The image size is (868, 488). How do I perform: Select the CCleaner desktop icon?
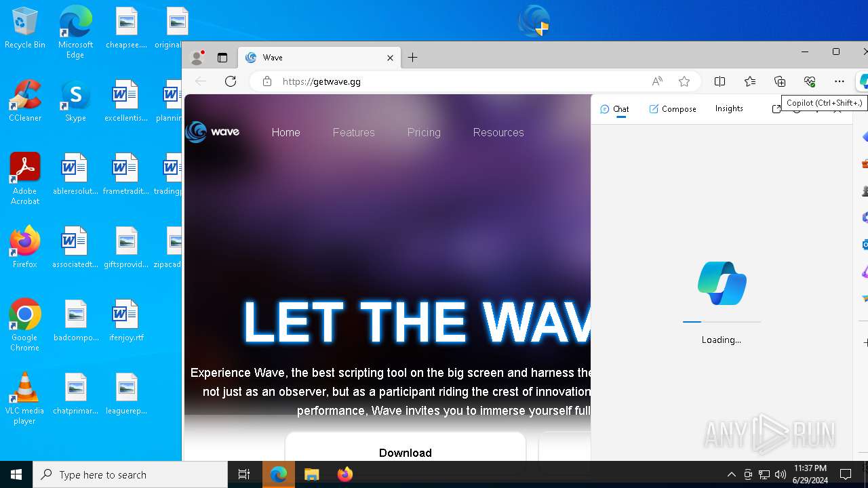point(25,102)
